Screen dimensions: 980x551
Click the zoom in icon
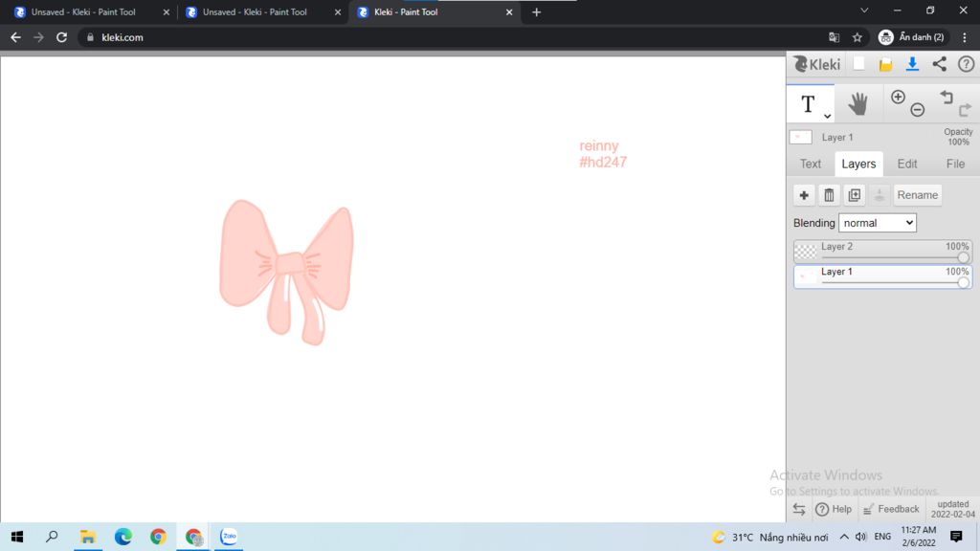898,97
